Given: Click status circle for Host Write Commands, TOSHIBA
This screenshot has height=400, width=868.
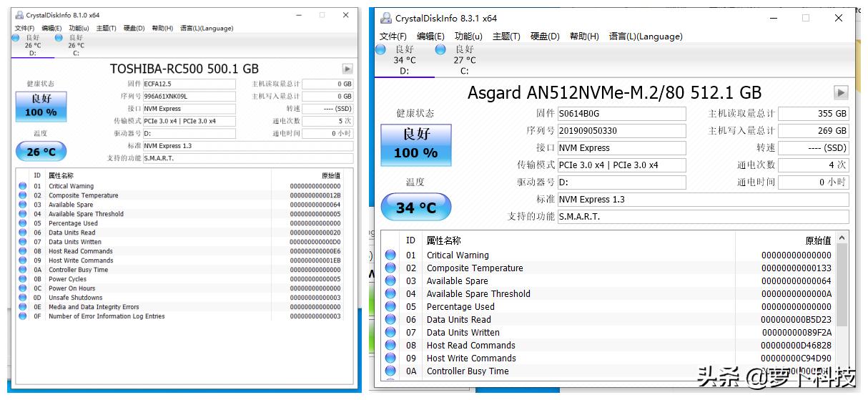Looking at the screenshot, I should [x=23, y=260].
